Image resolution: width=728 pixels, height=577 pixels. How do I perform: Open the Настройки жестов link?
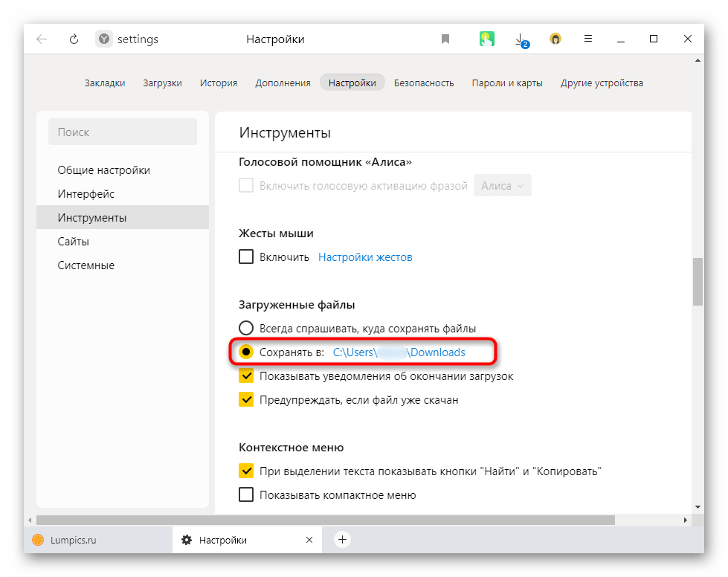(x=365, y=257)
